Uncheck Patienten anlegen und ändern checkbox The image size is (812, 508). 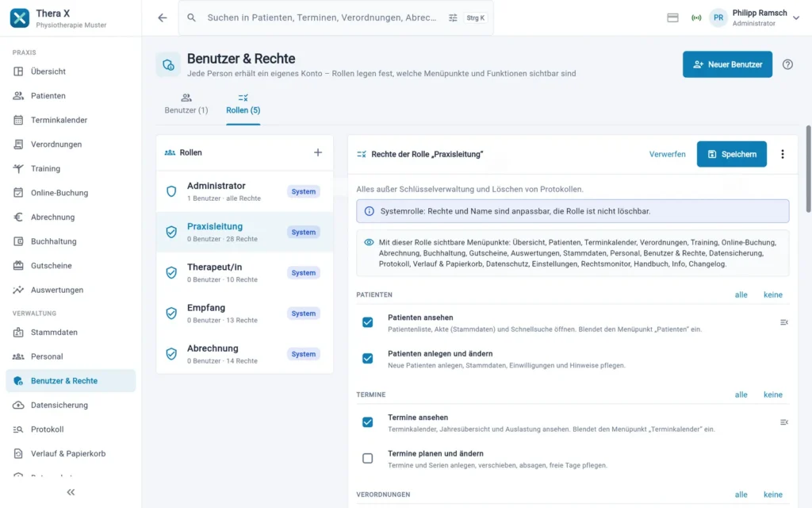coord(368,359)
